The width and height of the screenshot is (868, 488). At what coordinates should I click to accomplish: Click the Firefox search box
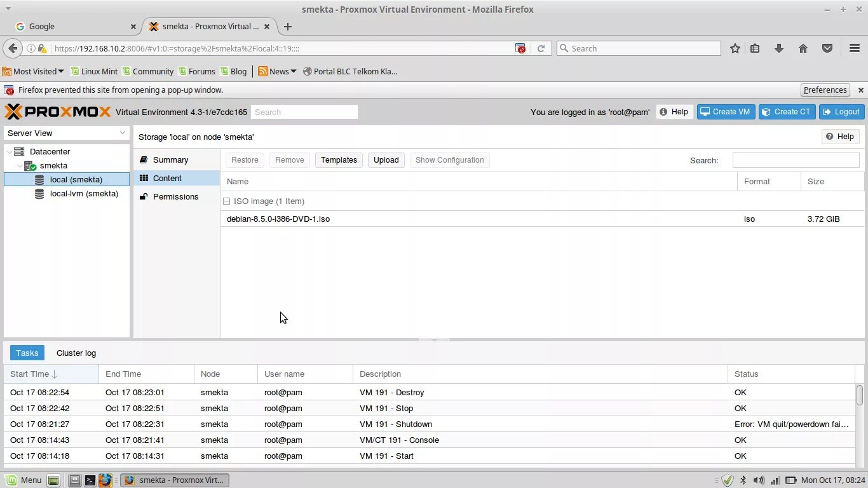(639, 48)
